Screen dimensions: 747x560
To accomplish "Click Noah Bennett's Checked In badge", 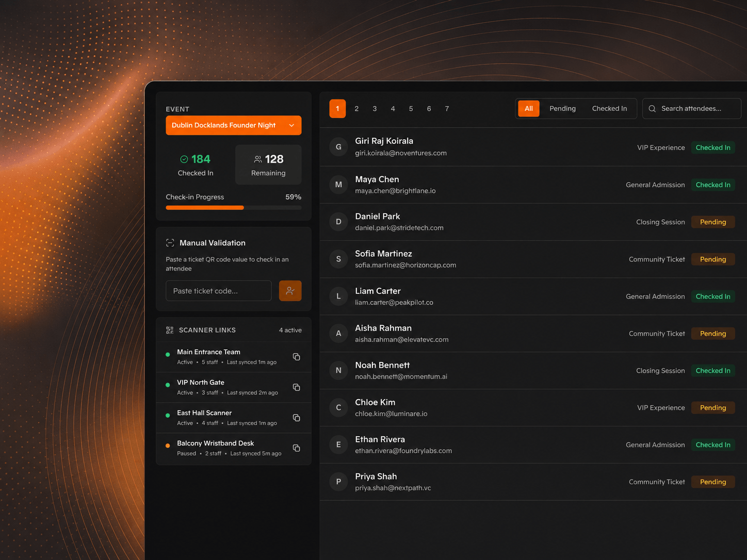I will [x=713, y=371].
